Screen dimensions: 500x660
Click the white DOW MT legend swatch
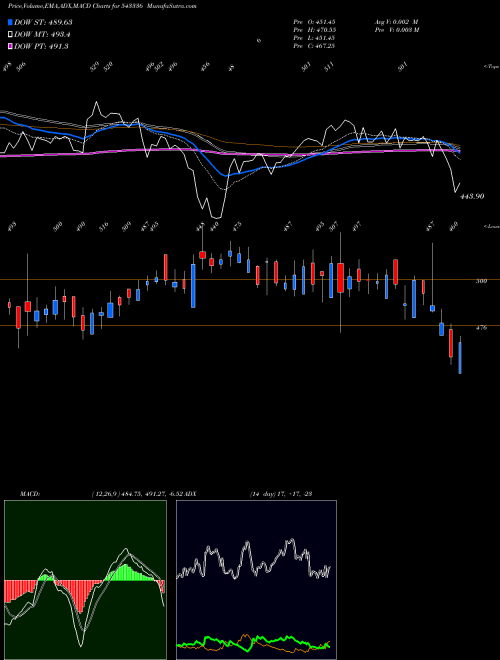pyautogui.click(x=10, y=34)
